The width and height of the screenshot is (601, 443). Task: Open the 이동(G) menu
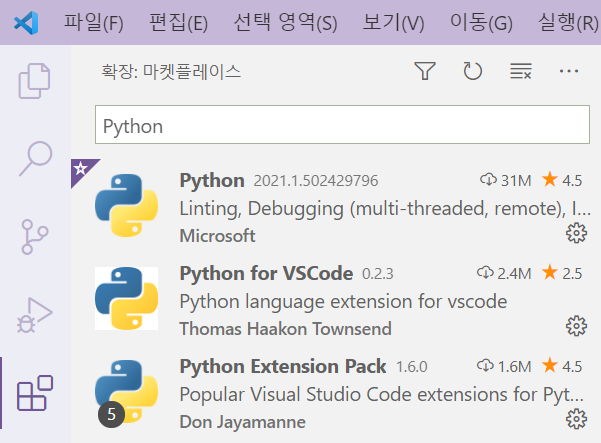(x=481, y=23)
